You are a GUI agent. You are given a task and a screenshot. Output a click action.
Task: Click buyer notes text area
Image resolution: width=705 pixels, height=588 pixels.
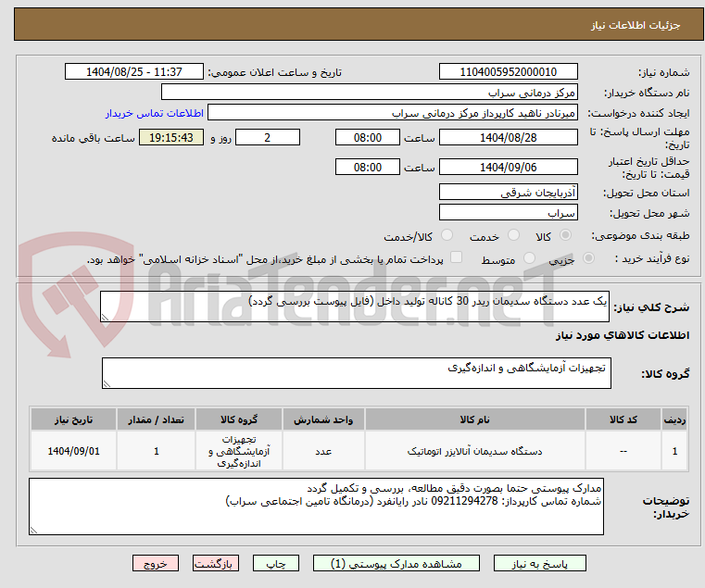tap(316, 507)
